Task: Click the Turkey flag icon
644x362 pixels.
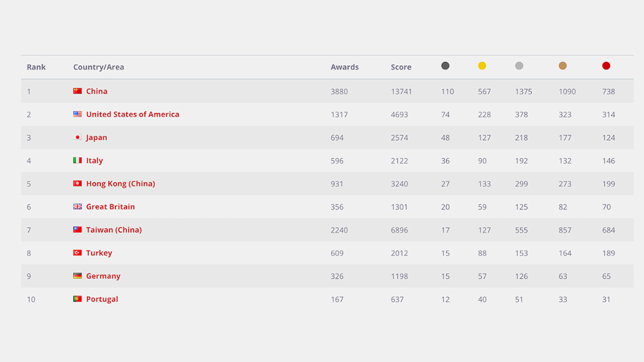Action: click(77, 253)
